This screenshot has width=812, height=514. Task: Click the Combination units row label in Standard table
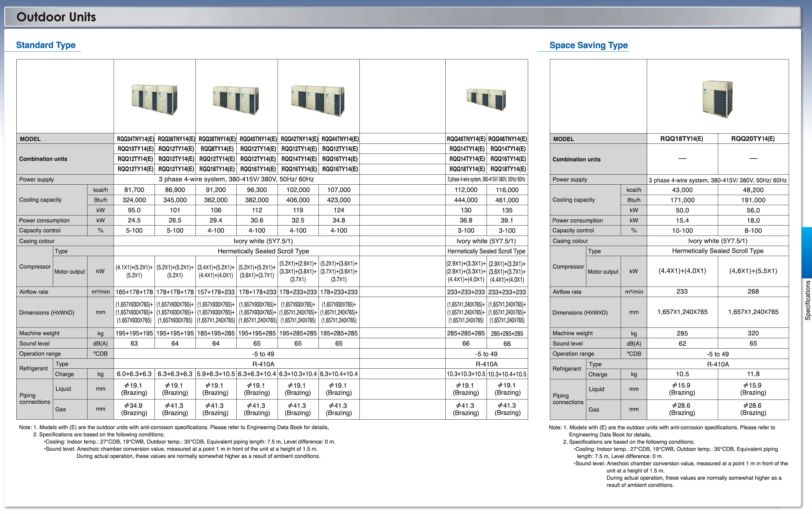coord(43,159)
